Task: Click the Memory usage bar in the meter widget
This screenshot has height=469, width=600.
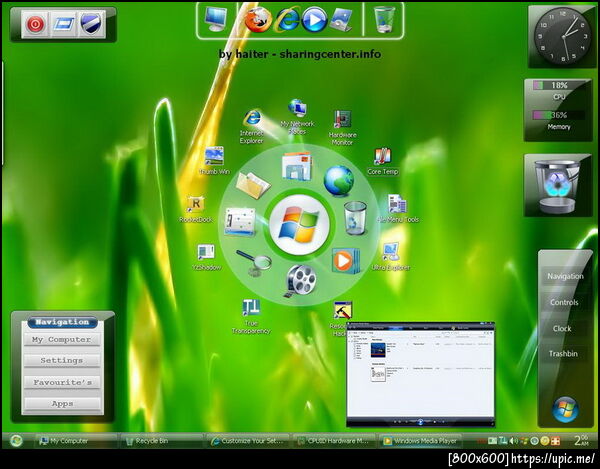Action: tap(558, 115)
